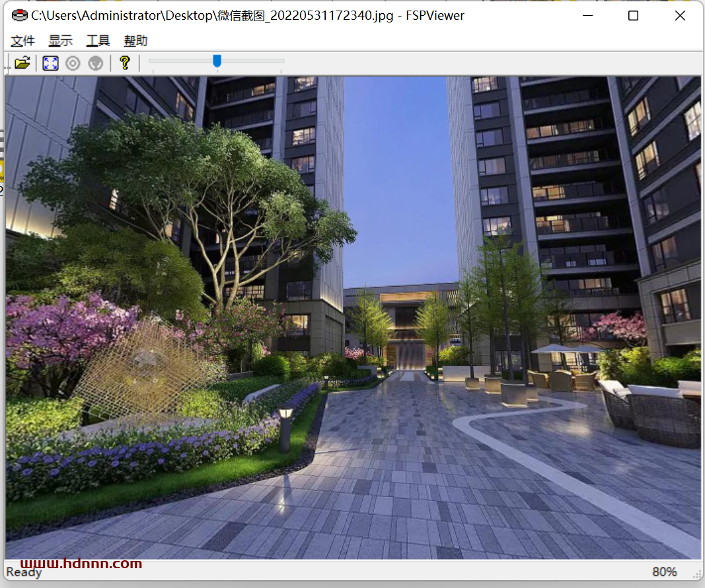Click the greyed-out circular target icon
Screen dimensions: 705x588
(73, 63)
